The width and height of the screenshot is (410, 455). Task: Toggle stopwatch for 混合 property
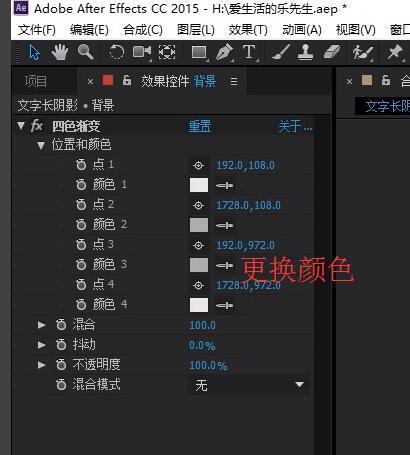(61, 325)
